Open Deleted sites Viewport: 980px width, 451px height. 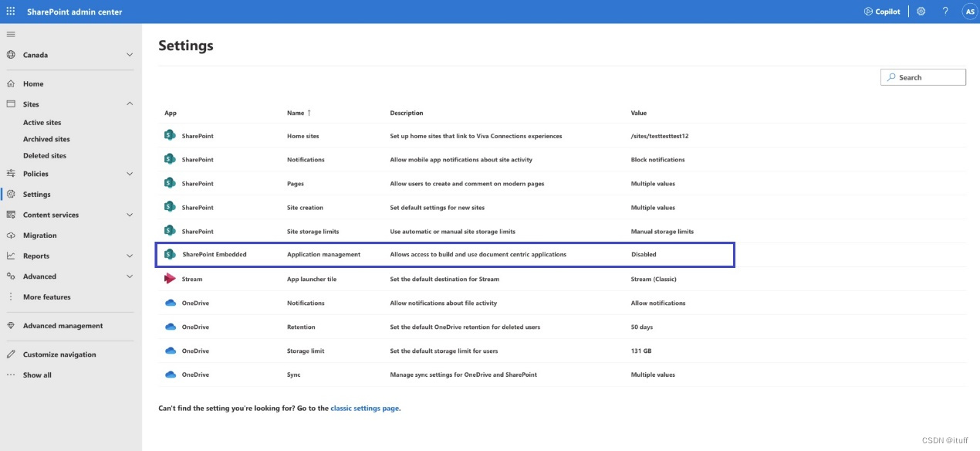[x=45, y=155]
